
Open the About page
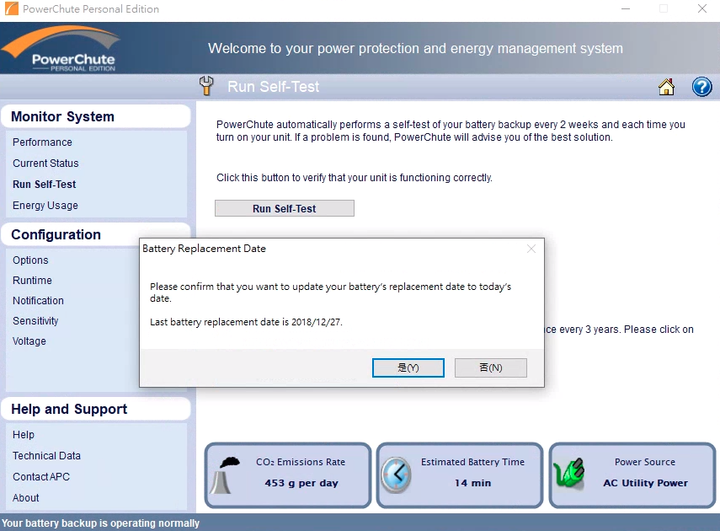(26, 498)
